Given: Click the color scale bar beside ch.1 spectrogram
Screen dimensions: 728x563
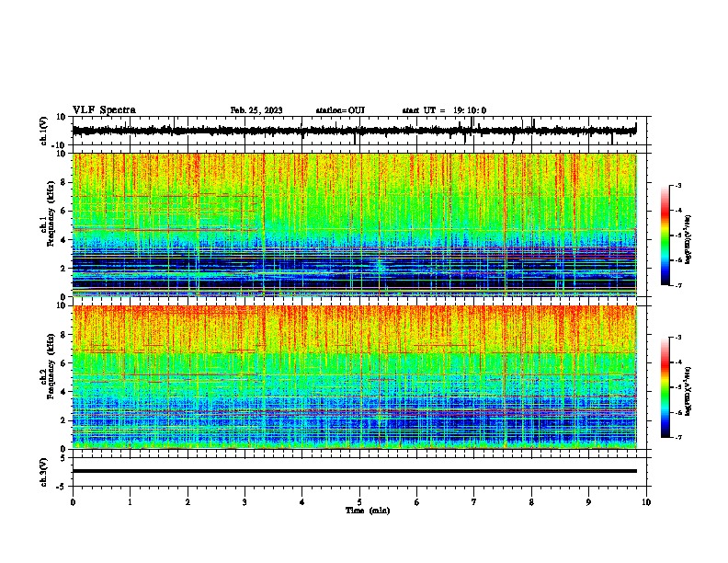Looking at the screenshot, I should click(x=665, y=236).
